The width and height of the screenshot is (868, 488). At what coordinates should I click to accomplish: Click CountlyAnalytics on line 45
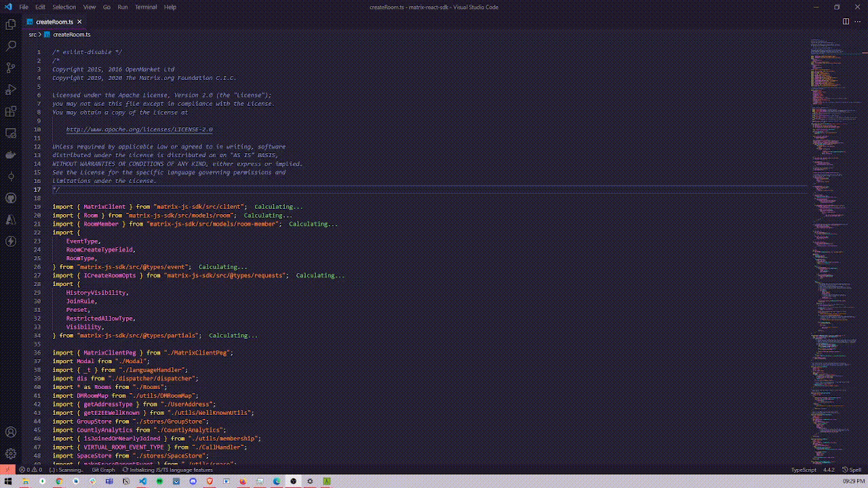(x=104, y=430)
